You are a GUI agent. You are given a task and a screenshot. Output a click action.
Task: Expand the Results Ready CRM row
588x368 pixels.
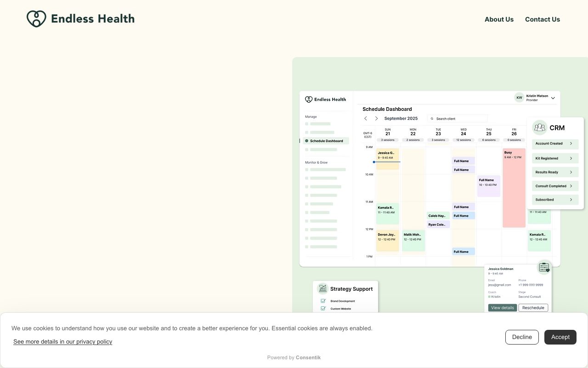555,172
